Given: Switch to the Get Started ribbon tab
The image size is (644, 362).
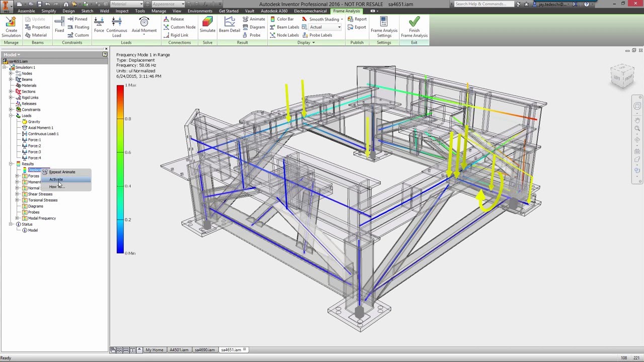Looking at the screenshot, I should tap(228, 11).
